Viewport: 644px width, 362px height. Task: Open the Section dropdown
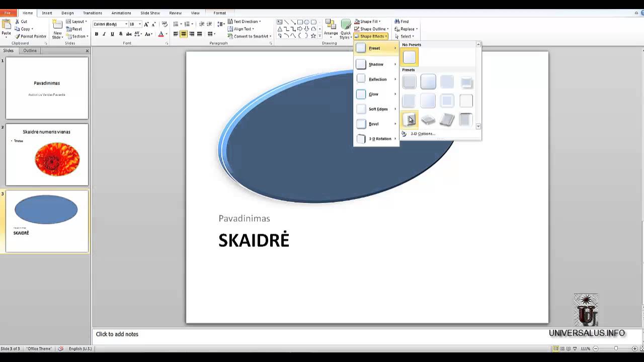click(x=77, y=36)
